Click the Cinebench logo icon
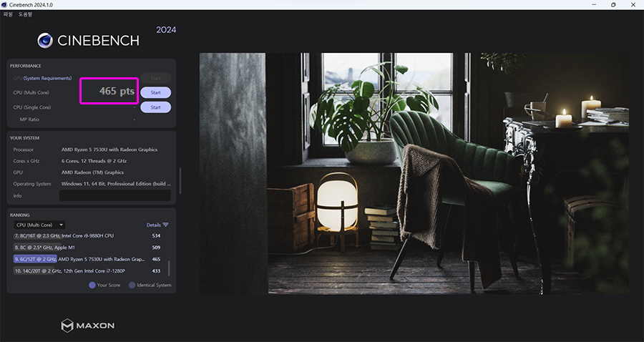 pyautogui.click(x=45, y=41)
